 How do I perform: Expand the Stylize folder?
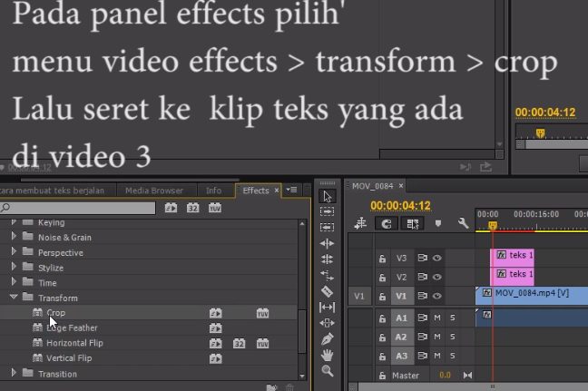[x=14, y=267]
